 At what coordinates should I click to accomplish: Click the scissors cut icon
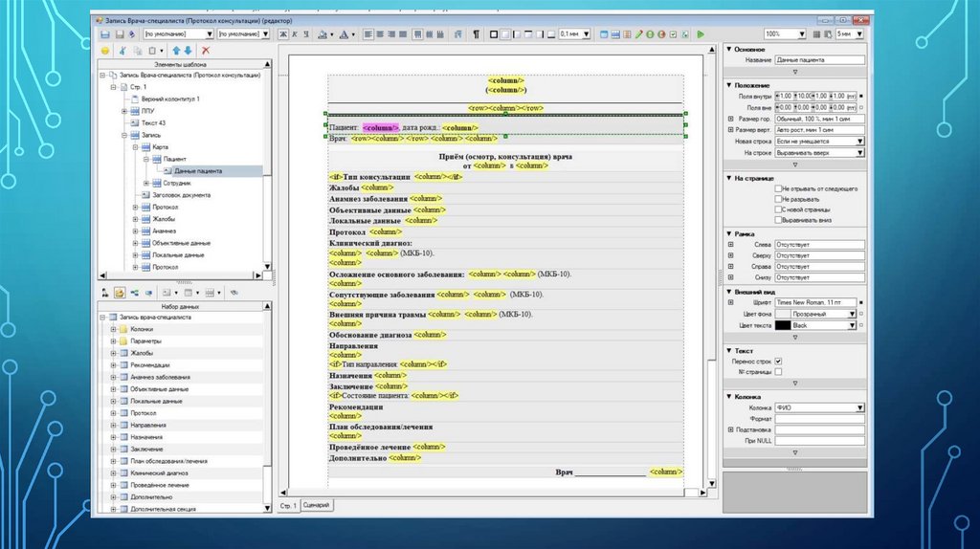click(122, 50)
